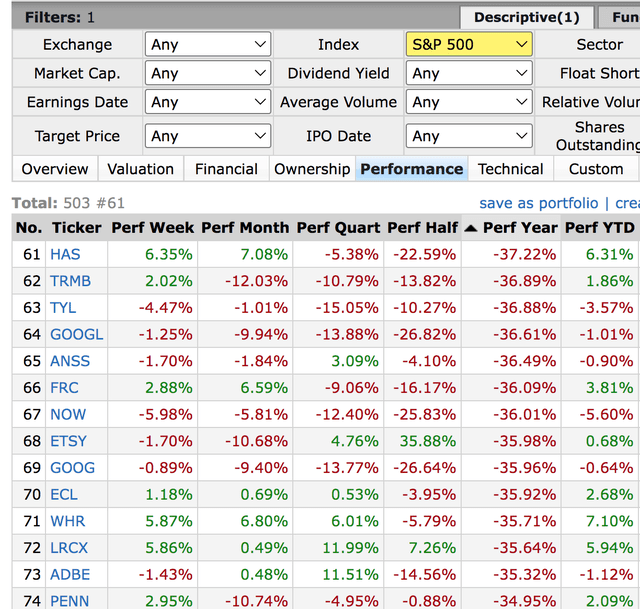Open the Target Price dropdown
Image resolution: width=640 pixels, height=609 pixels.
click(208, 136)
